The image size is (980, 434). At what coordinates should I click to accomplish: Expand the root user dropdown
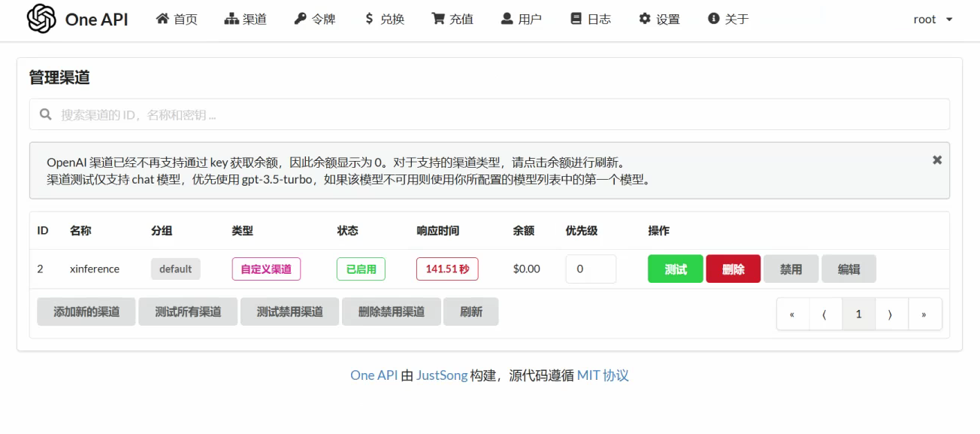click(x=933, y=20)
